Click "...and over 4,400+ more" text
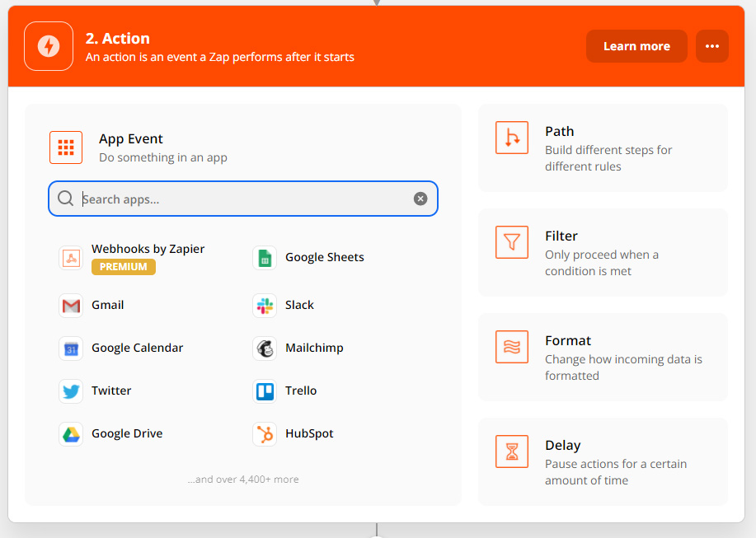Screen dimensions: 756x538 pos(243,480)
